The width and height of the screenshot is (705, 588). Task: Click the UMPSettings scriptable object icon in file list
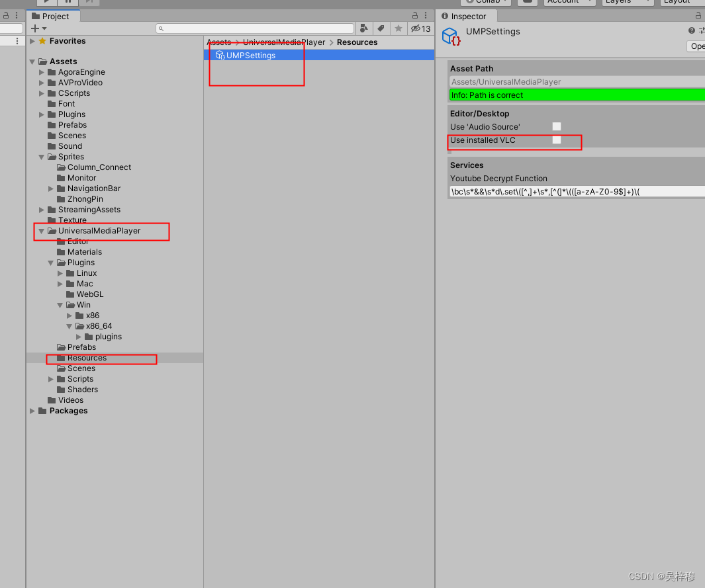tap(220, 56)
